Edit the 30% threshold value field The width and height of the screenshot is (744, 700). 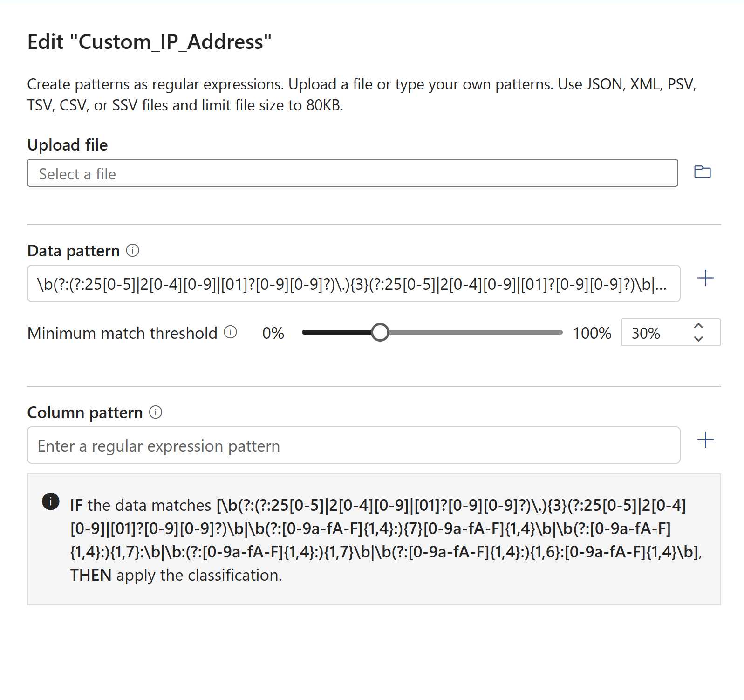tap(657, 333)
